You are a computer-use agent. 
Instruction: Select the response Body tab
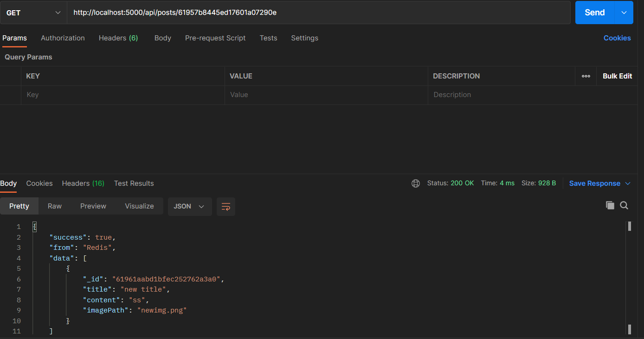pos(8,183)
